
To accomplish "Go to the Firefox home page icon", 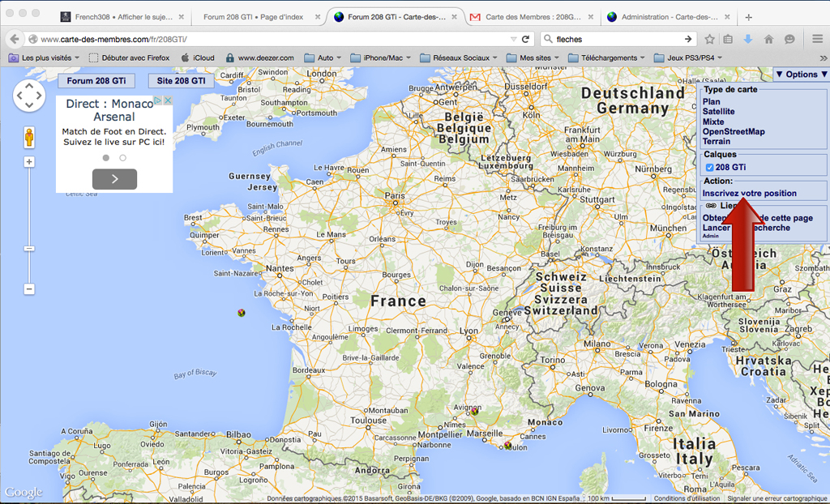I will (768, 39).
